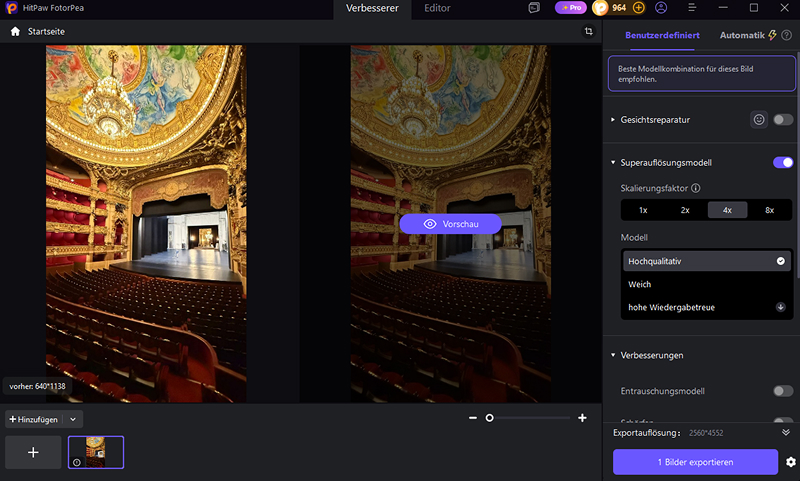This screenshot has width=800, height=481.
Task: Open the hamburger menu icon
Action: pyautogui.click(x=692, y=8)
